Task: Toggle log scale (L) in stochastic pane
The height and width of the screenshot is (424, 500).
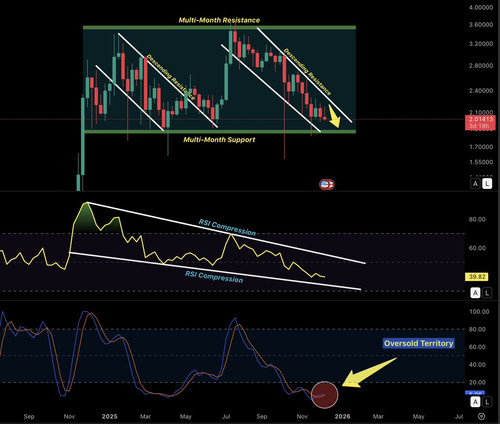Action: [487, 402]
